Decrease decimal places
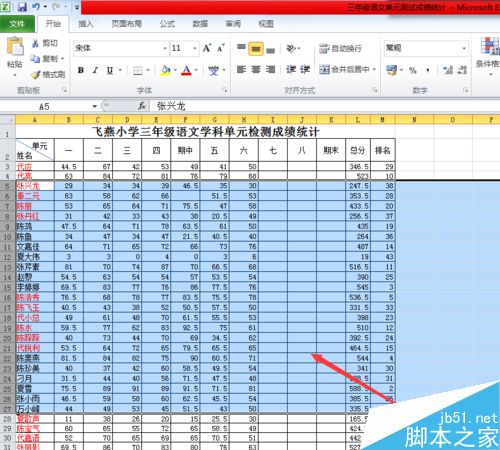Viewport: 500px width, 450px height. pos(462,70)
